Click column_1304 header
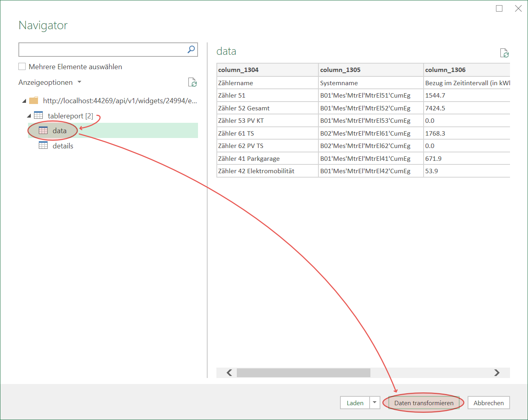 (x=267, y=70)
